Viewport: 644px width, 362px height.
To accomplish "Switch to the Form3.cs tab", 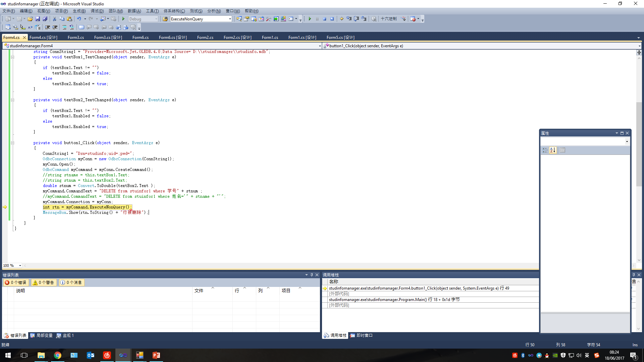I will [x=76, y=38].
